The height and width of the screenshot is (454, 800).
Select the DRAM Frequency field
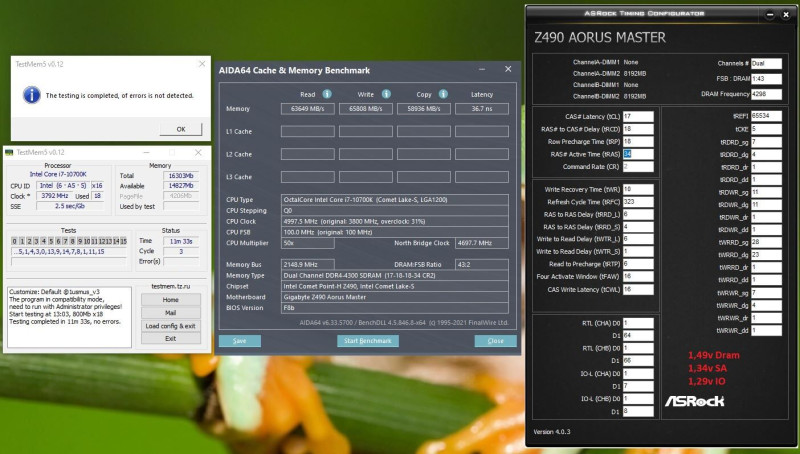766,94
